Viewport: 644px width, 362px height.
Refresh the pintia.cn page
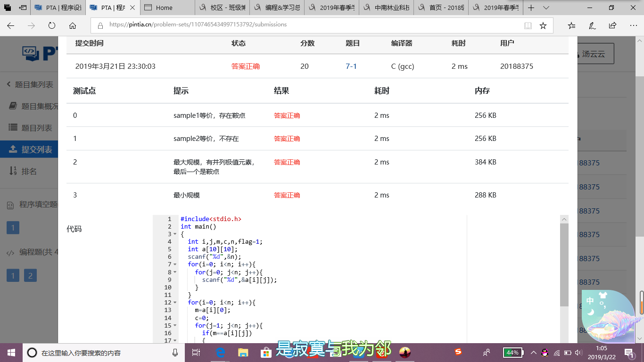tap(52, 25)
